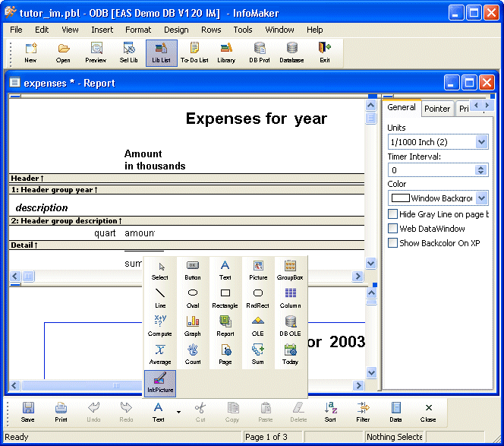Choose the Rectangle drawing tool
This screenshot has width=504, height=446.
point(225,299)
